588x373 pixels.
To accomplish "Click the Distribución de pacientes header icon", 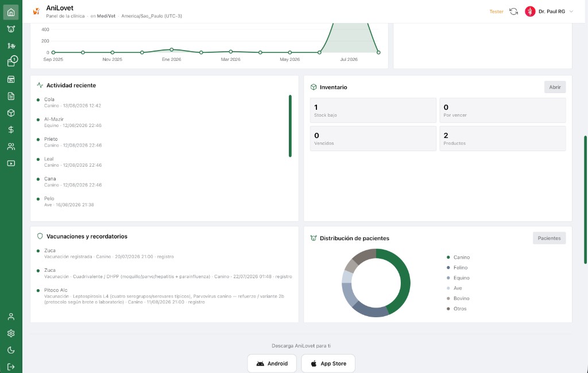I will [x=314, y=238].
